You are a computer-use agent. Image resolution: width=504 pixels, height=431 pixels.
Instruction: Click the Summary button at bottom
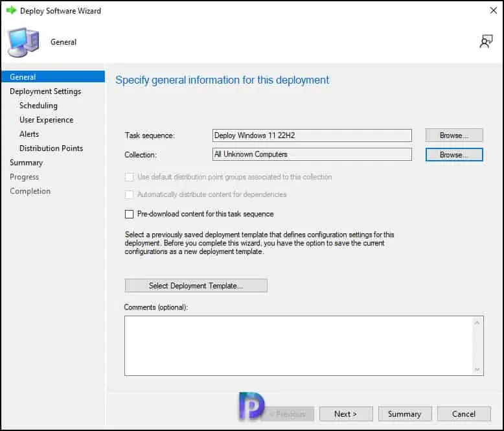tap(404, 414)
